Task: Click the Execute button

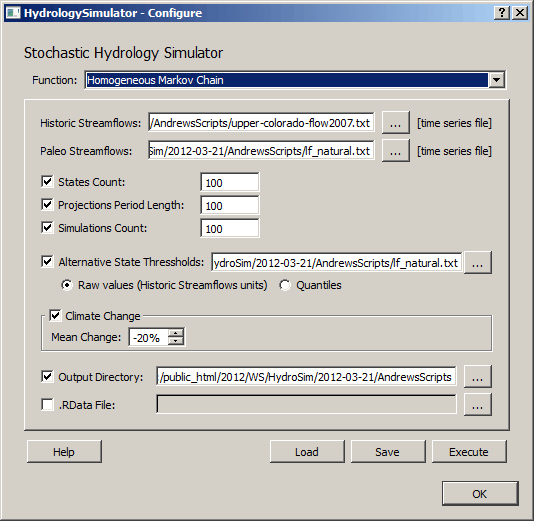Action: pos(469,452)
